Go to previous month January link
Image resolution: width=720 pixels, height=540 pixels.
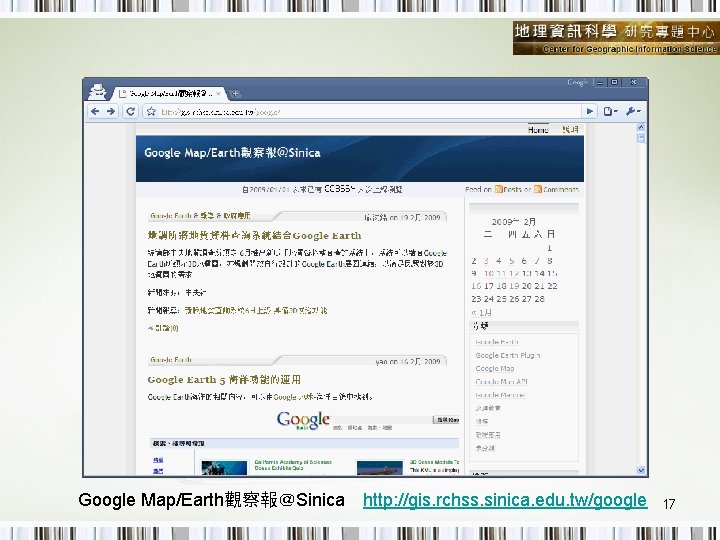pyautogui.click(x=482, y=313)
